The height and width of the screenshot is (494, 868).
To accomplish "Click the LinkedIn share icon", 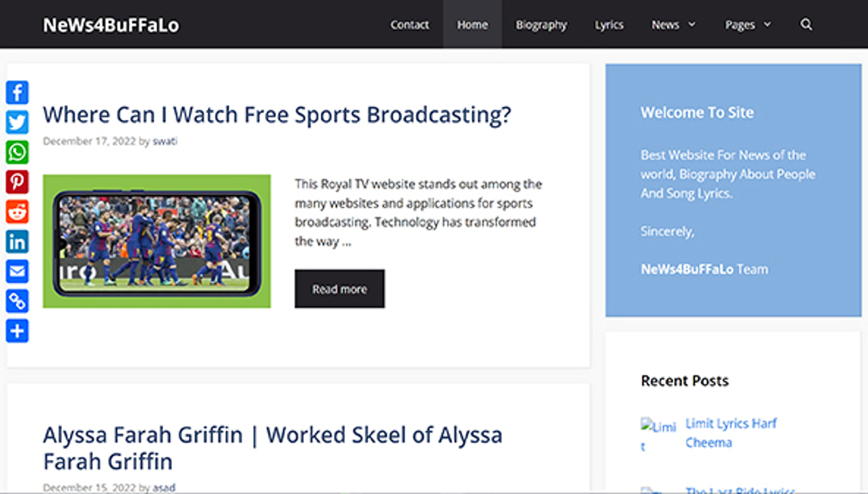I will pyautogui.click(x=17, y=242).
